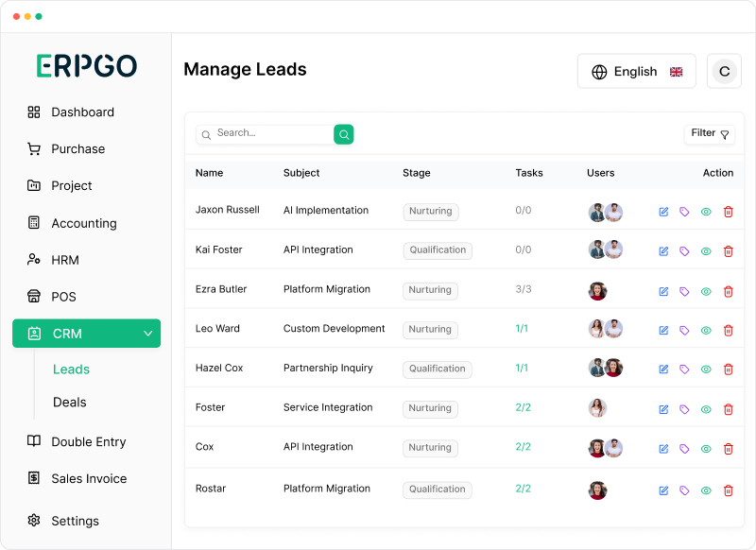Select Deals under CRM
Image resolution: width=756 pixels, height=550 pixels.
[x=69, y=402]
